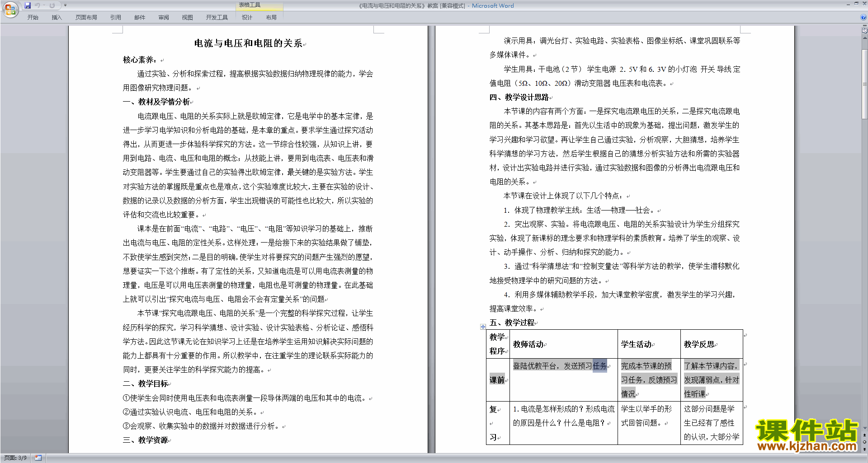The width and height of the screenshot is (868, 463).
Task: Click the document title 电流与电压和电阻的关系
Action: click(248, 43)
